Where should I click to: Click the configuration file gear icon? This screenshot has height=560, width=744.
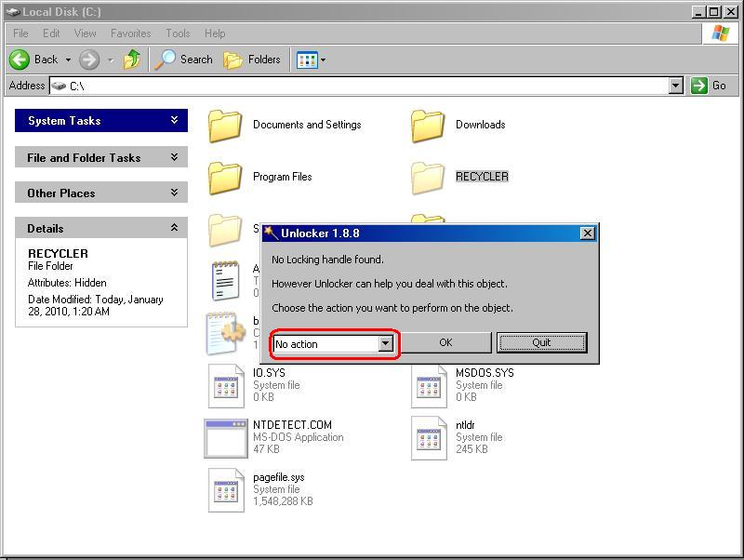[225, 333]
